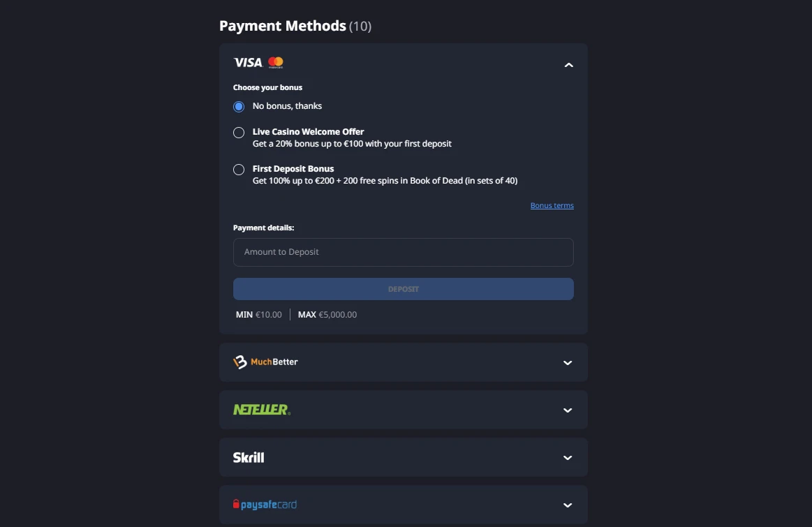Click the Mastercard logo icon
812x527 pixels.
(x=276, y=63)
